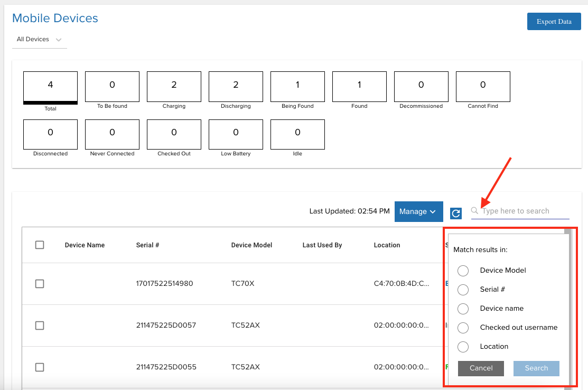Filter by the Charging status tile

click(x=174, y=87)
